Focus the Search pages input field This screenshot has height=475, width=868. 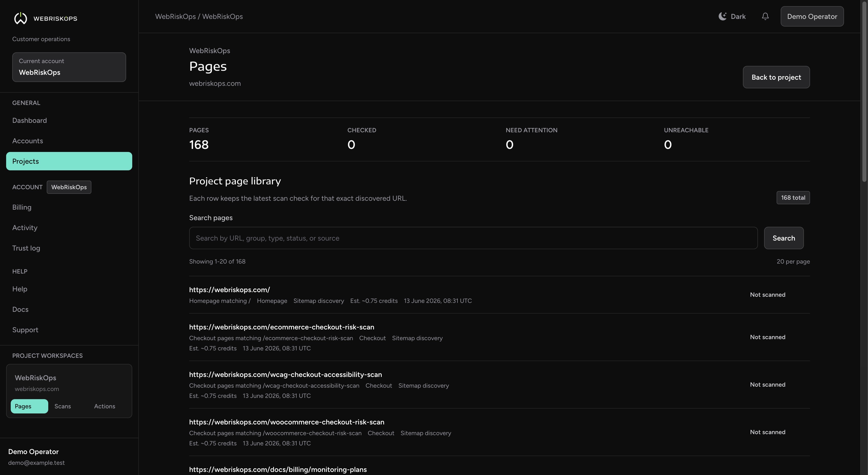pos(473,238)
